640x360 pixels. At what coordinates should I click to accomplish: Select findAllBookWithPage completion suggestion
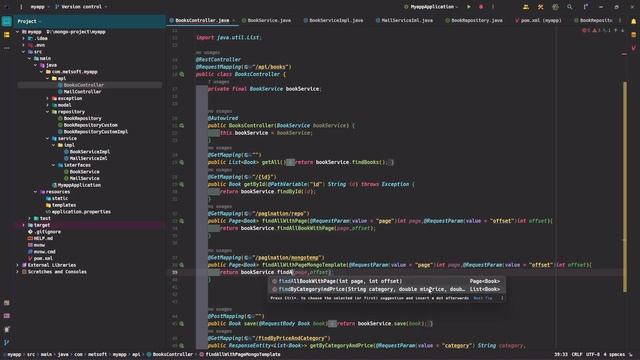pyautogui.click(x=386, y=281)
